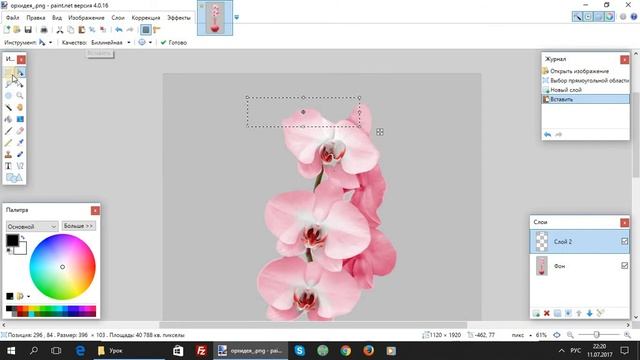
Task: Select the Lasso Select tool
Action: 9,84
